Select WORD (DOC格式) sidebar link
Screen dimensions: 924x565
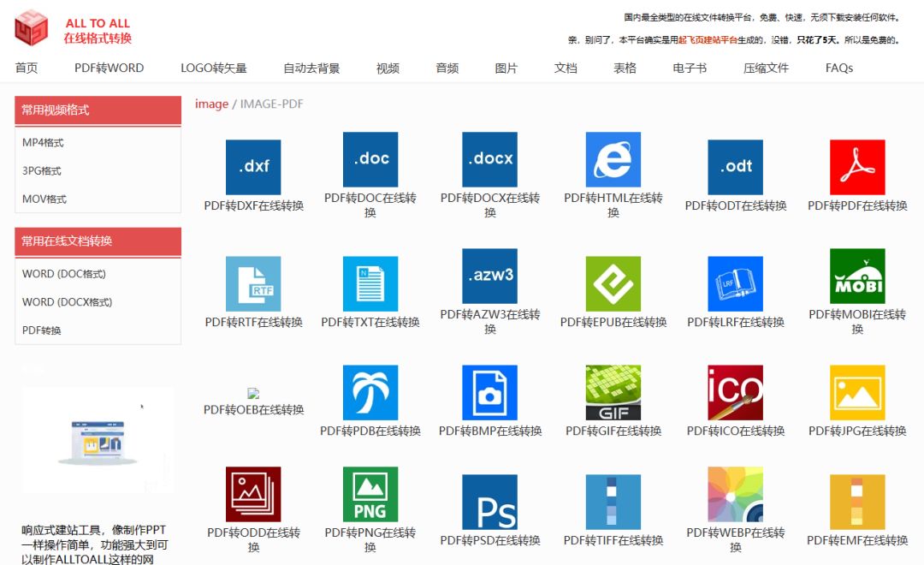click(64, 274)
